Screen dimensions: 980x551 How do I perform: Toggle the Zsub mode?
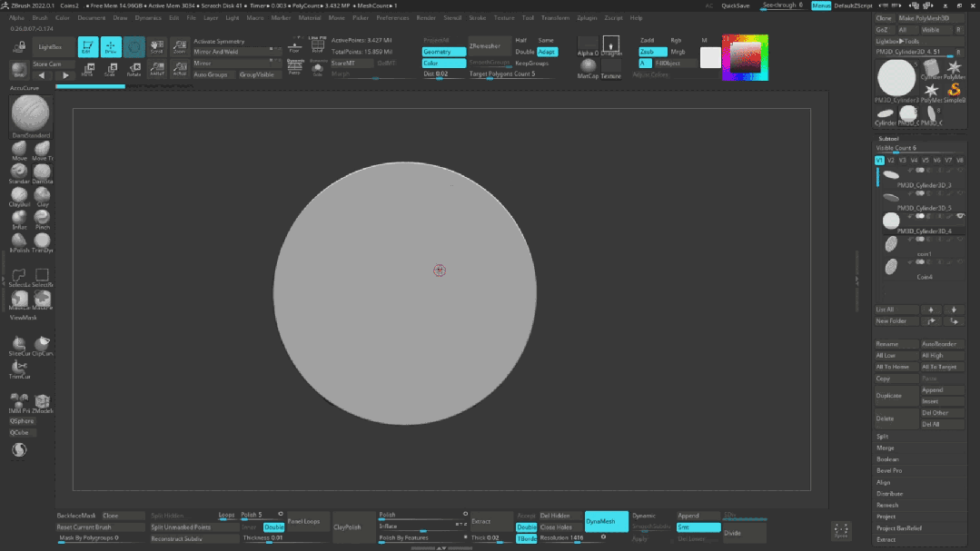pos(652,52)
